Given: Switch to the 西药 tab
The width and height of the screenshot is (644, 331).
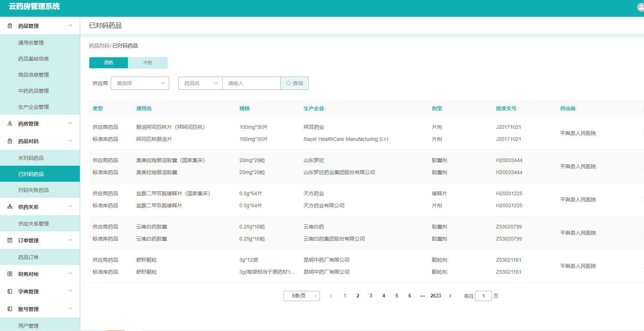Looking at the screenshot, I should point(109,63).
